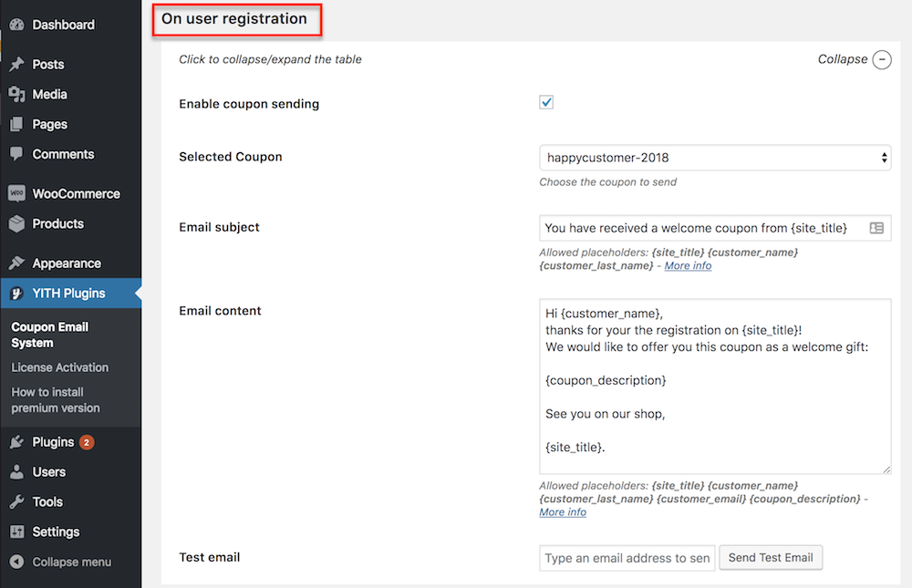The width and height of the screenshot is (912, 588).
Task: Click inside the Email content textarea
Action: 715,387
